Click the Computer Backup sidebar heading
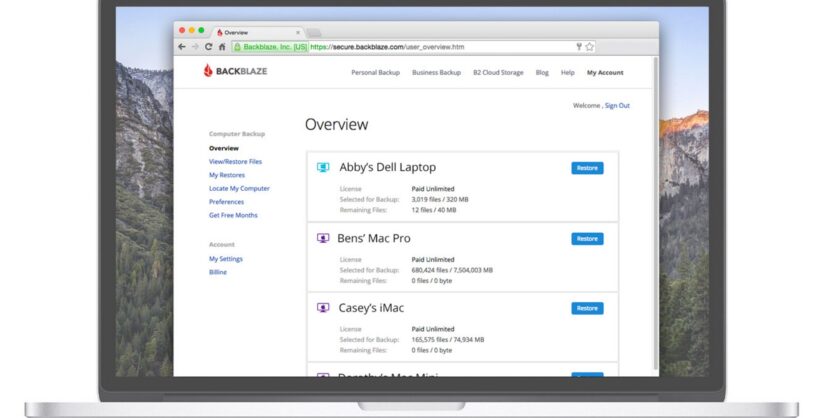Screen dimensions: 826x418 click(x=237, y=134)
